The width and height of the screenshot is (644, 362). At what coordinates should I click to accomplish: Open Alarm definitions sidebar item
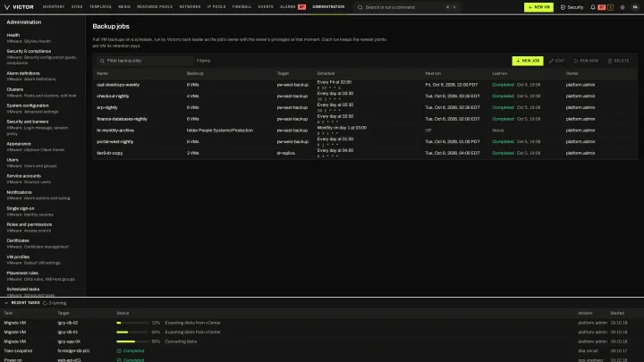click(42, 76)
